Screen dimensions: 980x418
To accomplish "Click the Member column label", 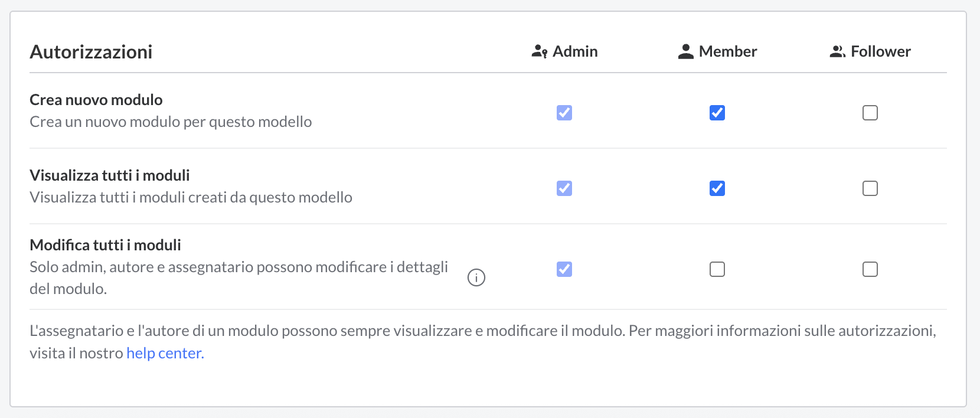I will coord(727,52).
